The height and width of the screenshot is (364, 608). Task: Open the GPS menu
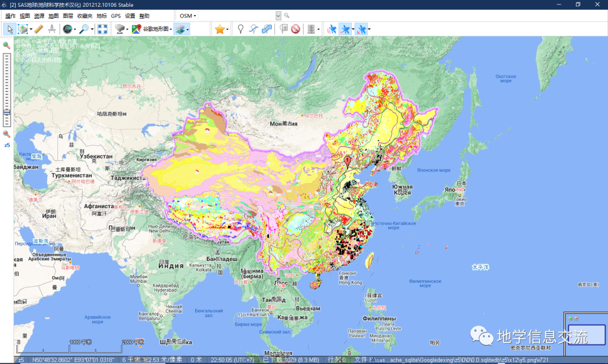click(115, 16)
